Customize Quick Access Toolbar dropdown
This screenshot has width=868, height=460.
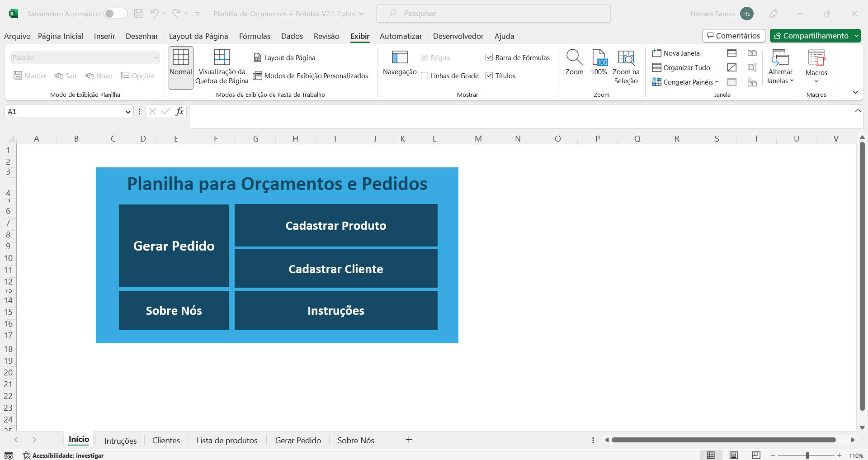198,14
